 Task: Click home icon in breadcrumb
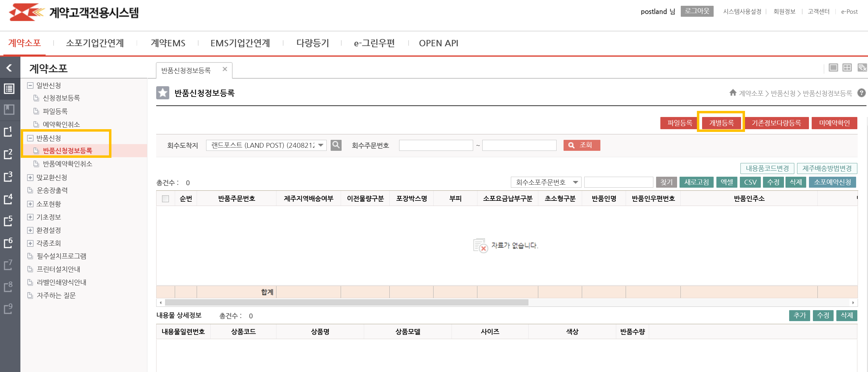[x=733, y=92]
